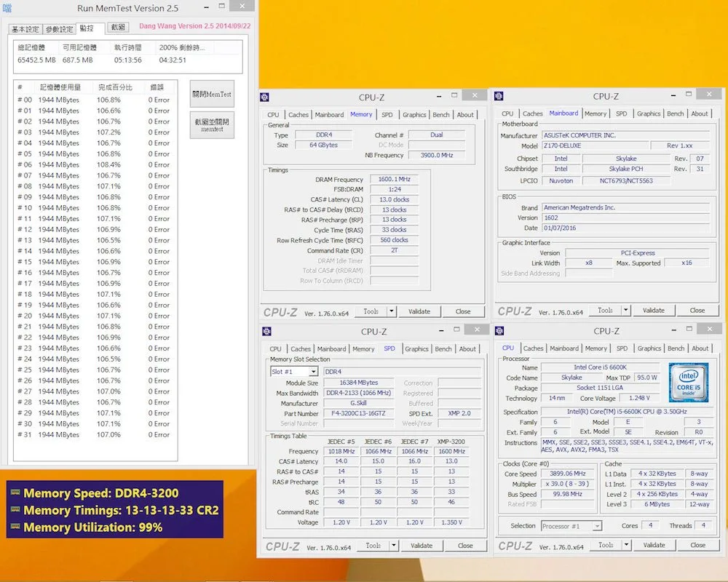Screen dimensions: 728x582
Task: Click the 執行時間 value 05:13:56
Action: pyautogui.click(x=127, y=60)
